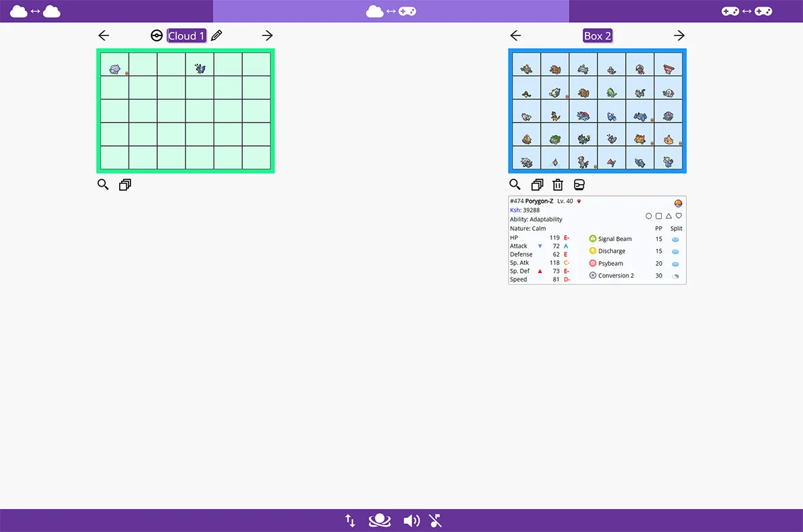The width and height of the screenshot is (803, 532).
Task: Click the orbiting ball icon in bottom bar
Action: click(379, 521)
